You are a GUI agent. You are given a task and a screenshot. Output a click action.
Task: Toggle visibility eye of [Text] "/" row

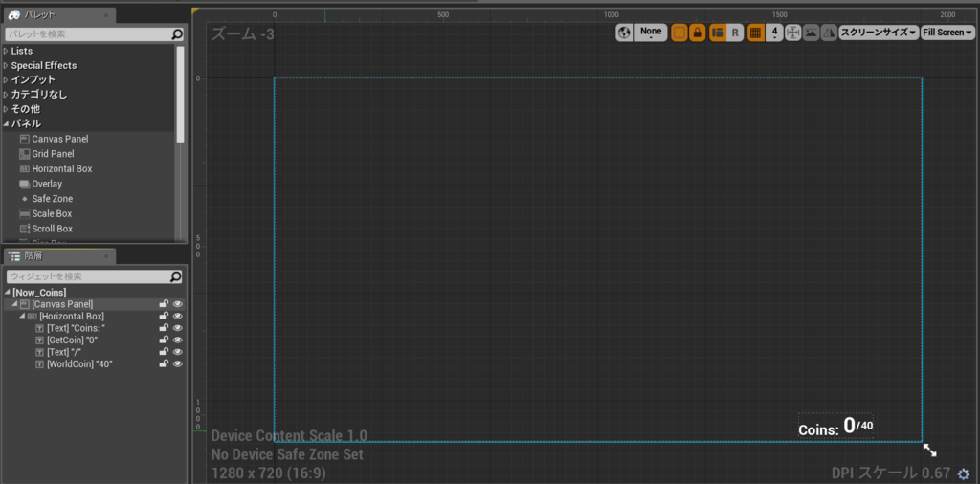[177, 352]
